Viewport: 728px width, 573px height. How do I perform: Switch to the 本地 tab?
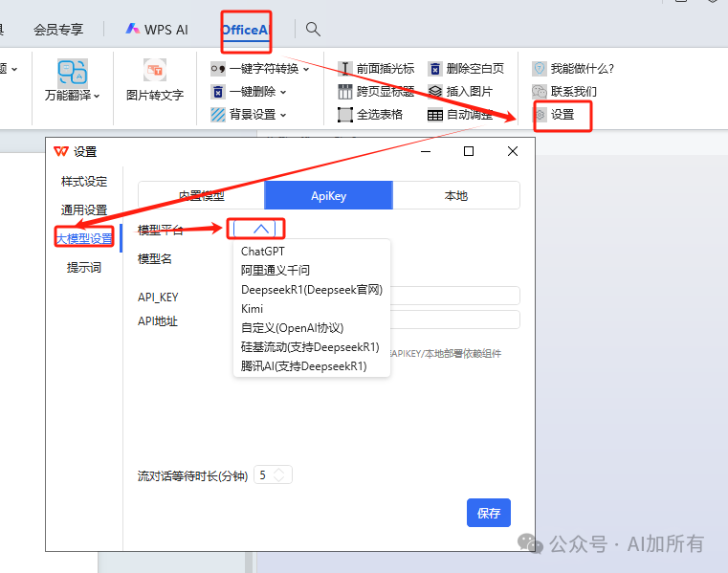(x=456, y=195)
